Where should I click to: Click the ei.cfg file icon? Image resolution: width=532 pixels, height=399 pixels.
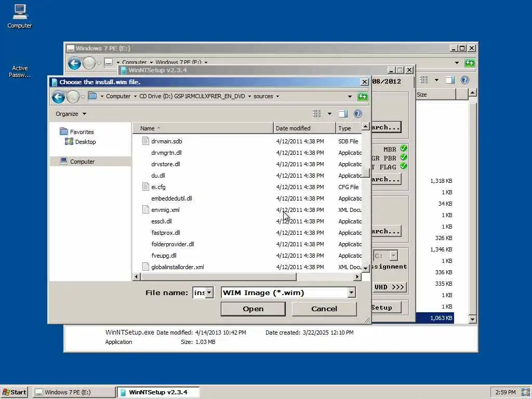145,187
